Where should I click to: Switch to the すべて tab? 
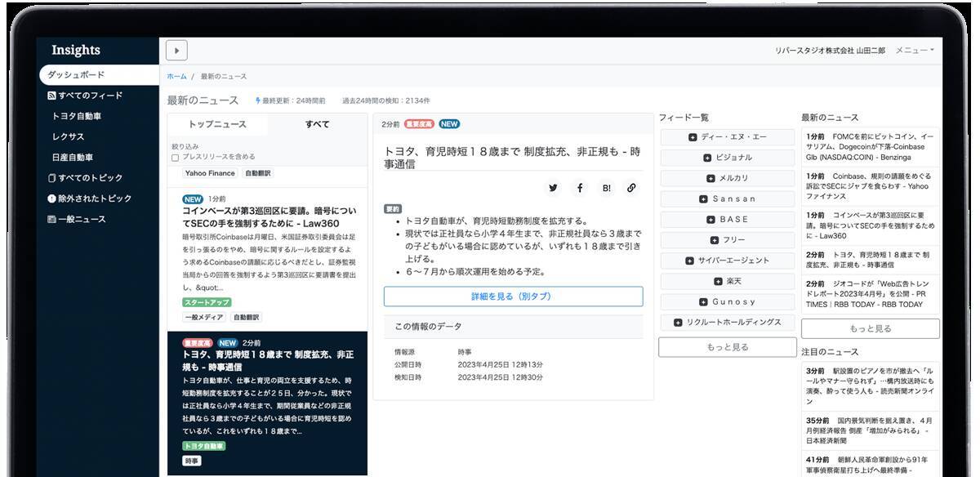tap(317, 124)
